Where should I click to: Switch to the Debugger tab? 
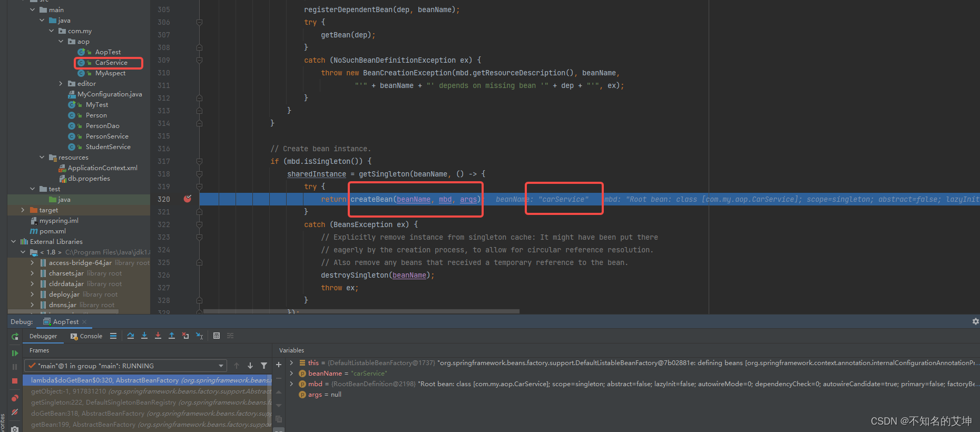tap(43, 336)
